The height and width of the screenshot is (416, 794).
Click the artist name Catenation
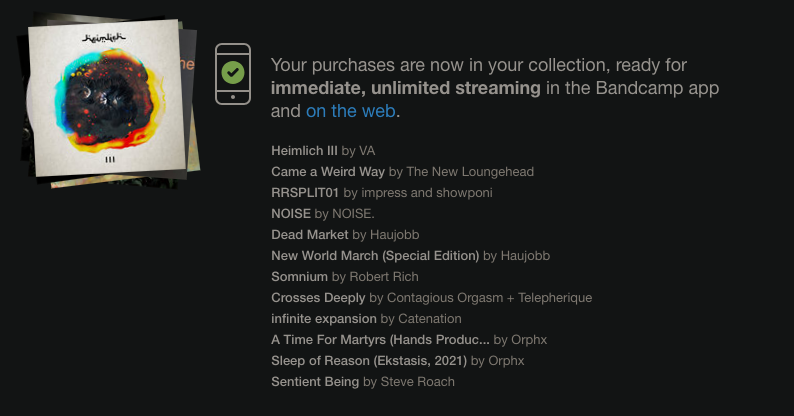pos(429,318)
